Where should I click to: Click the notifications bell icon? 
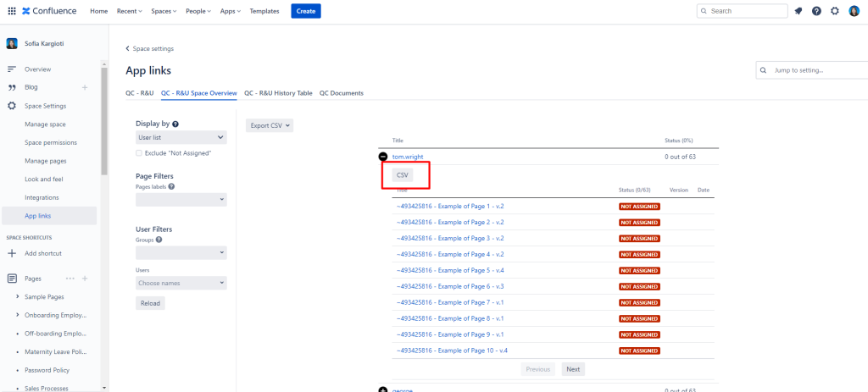[x=798, y=11]
